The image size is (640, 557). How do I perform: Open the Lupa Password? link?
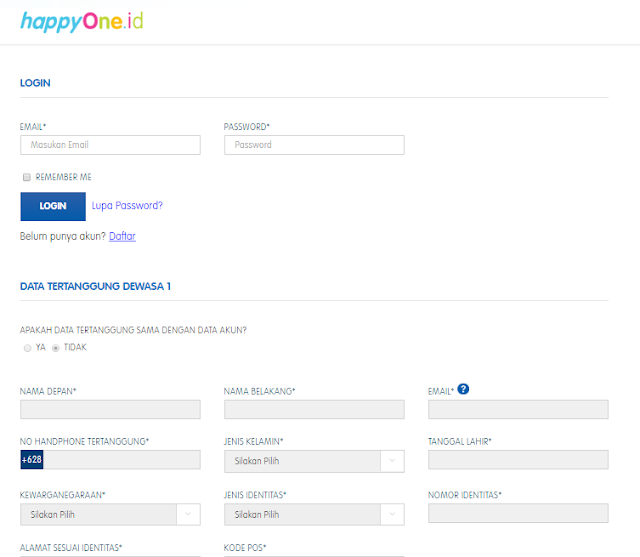(127, 205)
